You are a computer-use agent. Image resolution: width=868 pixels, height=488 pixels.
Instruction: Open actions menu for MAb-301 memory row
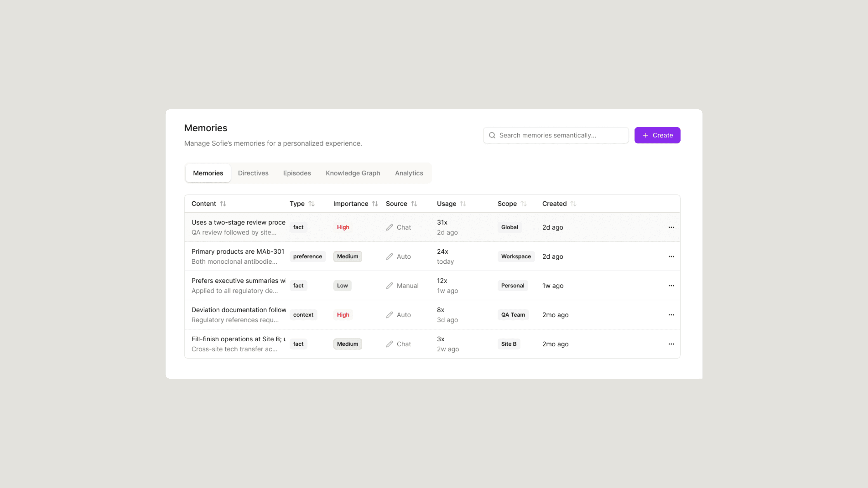(x=671, y=256)
